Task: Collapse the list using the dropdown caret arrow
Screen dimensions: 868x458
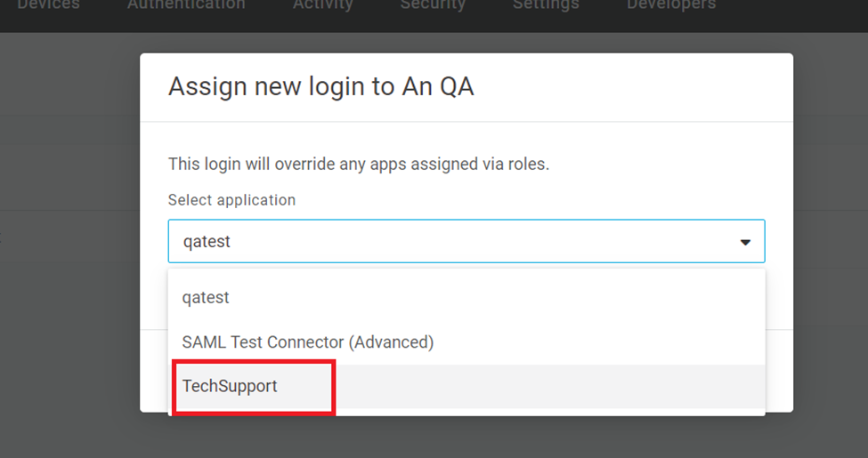Action: coord(745,242)
